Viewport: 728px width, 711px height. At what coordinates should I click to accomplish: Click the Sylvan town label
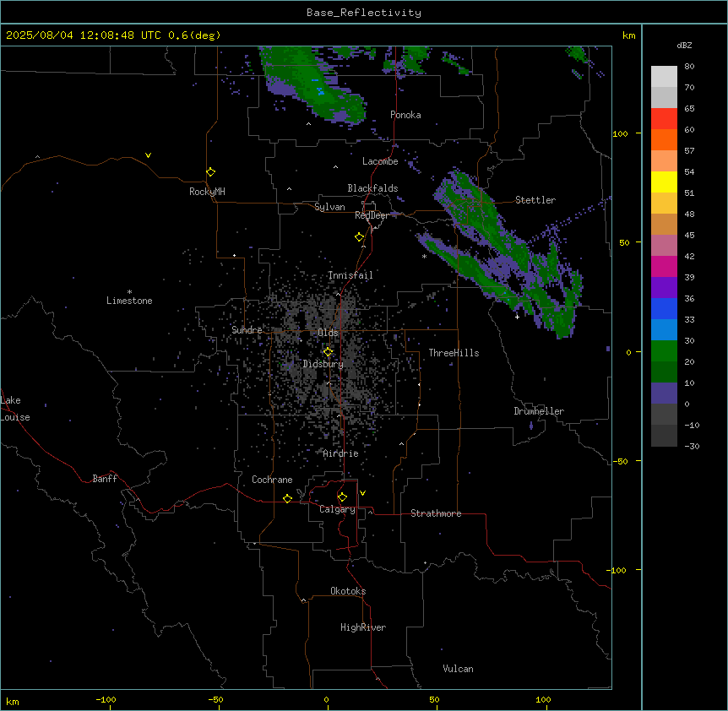[329, 207]
